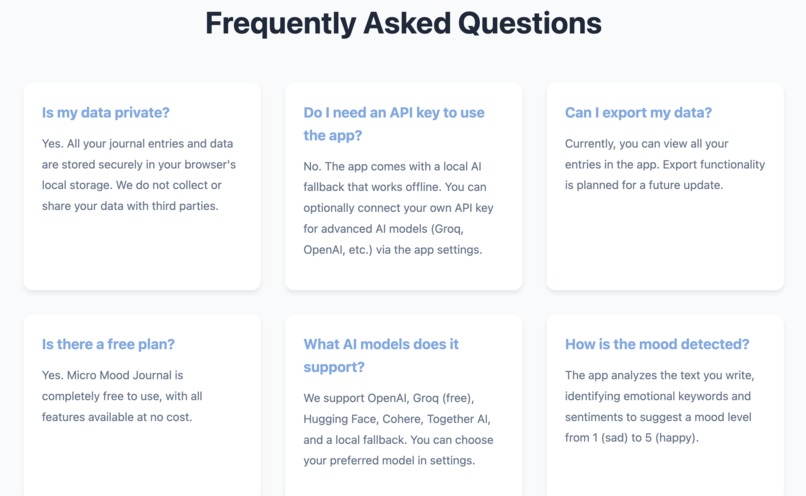Click the 'the app?' second line of API key title
Image resolution: width=806 pixels, height=496 pixels.
333,136
